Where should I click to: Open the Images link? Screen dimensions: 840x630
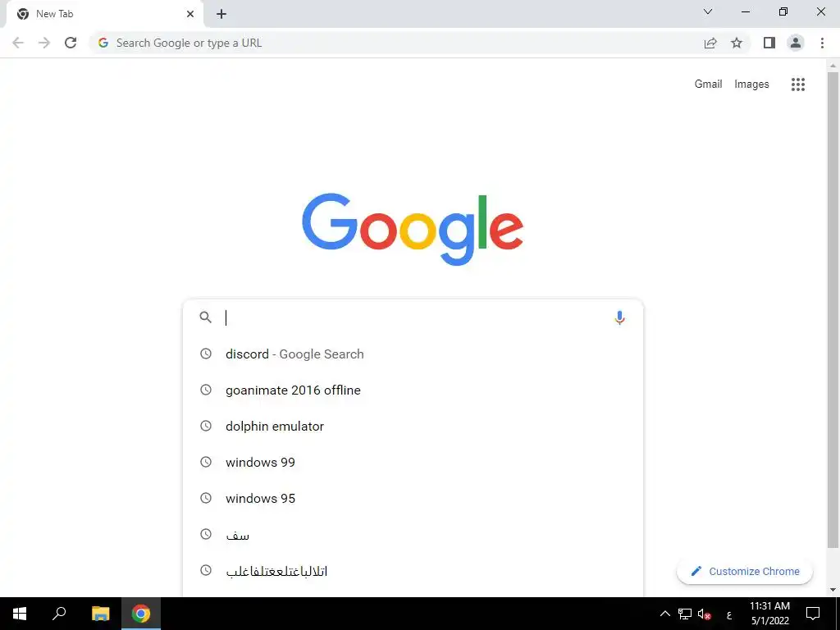(x=751, y=84)
